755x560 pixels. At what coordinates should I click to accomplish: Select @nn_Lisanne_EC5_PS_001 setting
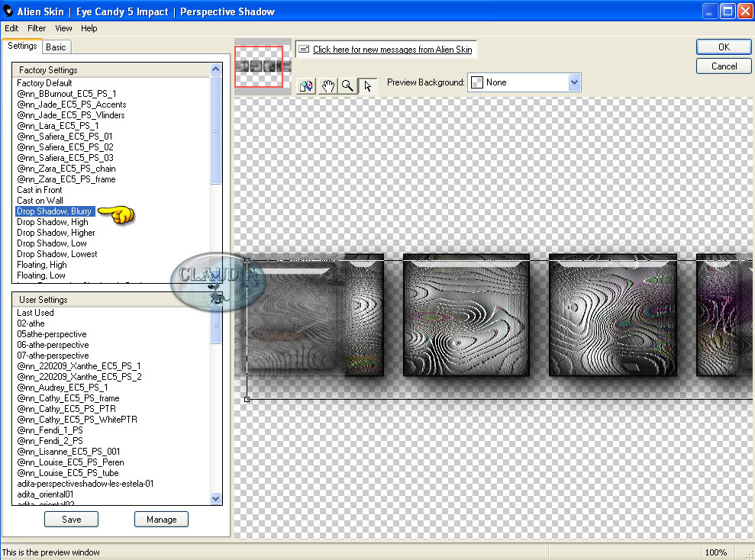pyautogui.click(x=69, y=451)
